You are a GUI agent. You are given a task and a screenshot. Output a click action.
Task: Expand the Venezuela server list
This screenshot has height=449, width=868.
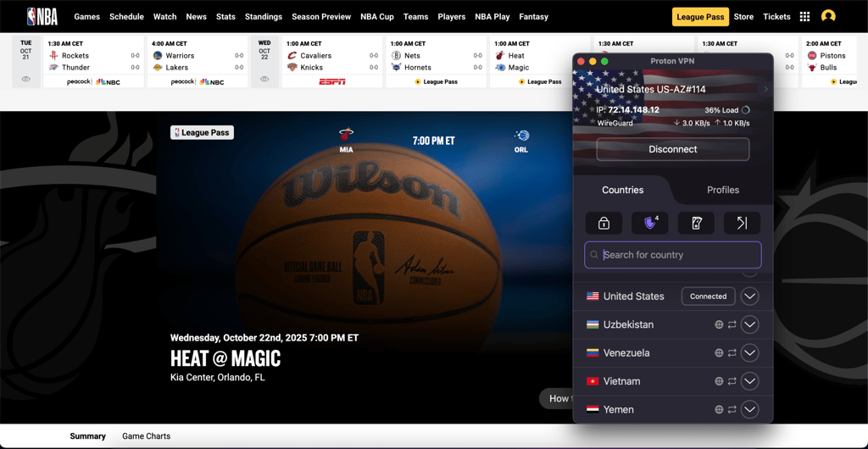[x=749, y=352]
